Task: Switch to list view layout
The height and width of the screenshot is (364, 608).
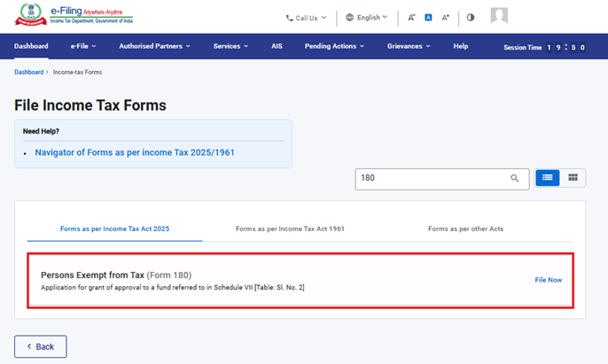Action: click(x=547, y=178)
